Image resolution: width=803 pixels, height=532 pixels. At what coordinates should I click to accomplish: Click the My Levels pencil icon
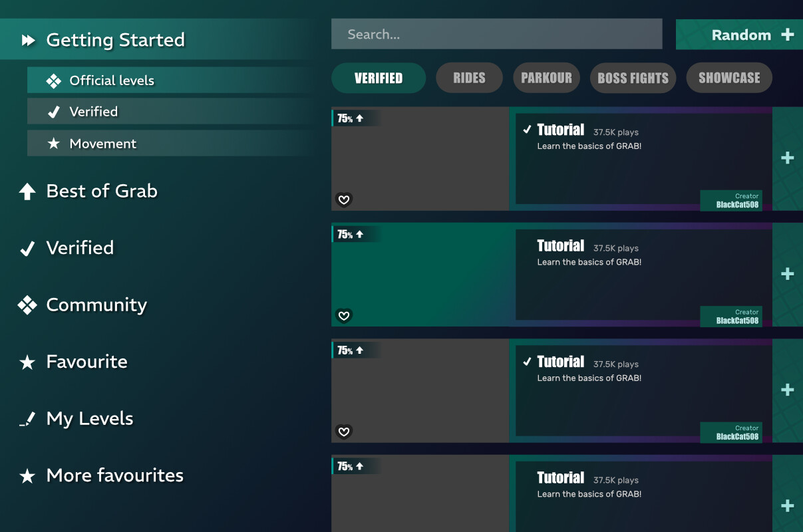(27, 419)
